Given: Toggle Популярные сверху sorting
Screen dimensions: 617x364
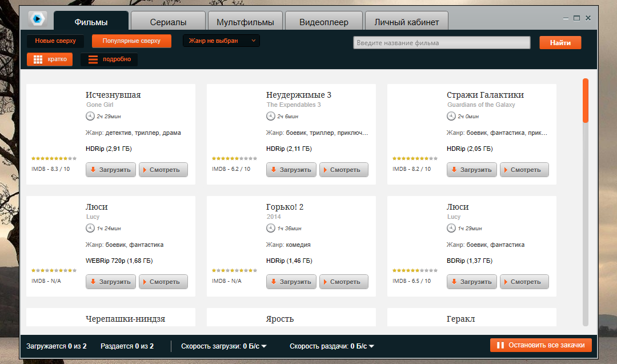Looking at the screenshot, I should 131,41.
